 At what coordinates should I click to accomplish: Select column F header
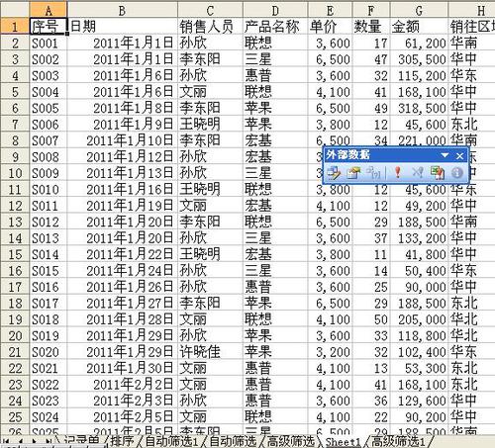(371, 10)
